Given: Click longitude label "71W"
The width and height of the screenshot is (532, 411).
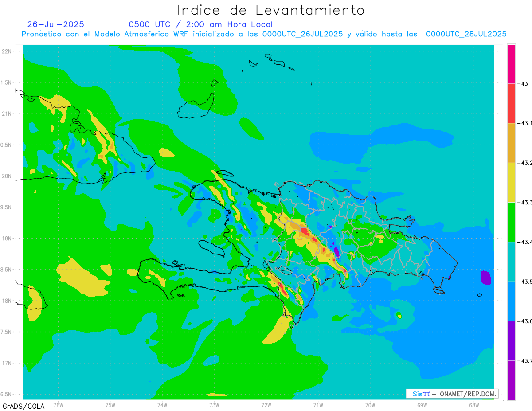Looking at the screenshot, I should pos(318,405).
